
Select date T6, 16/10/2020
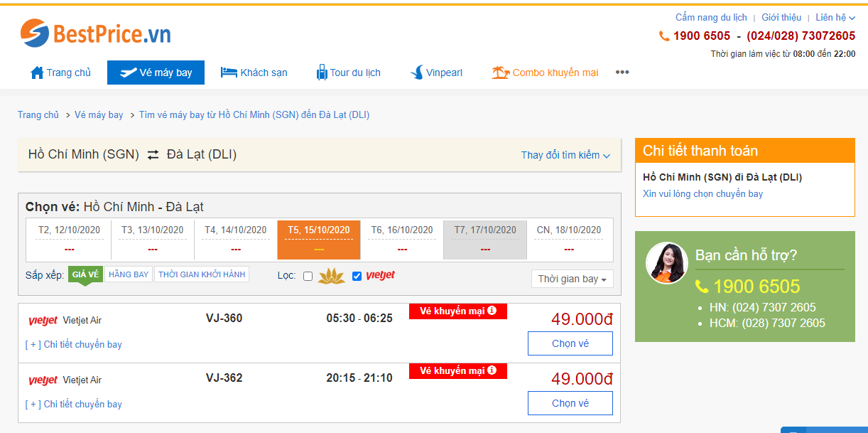coord(402,240)
